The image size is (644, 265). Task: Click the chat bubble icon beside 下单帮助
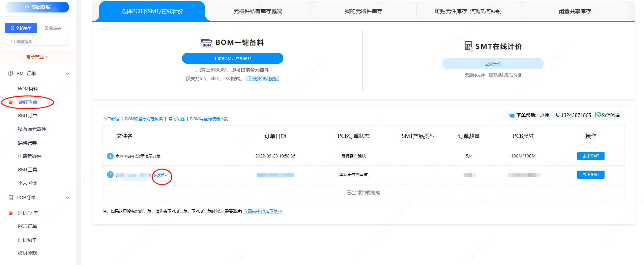(x=512, y=116)
